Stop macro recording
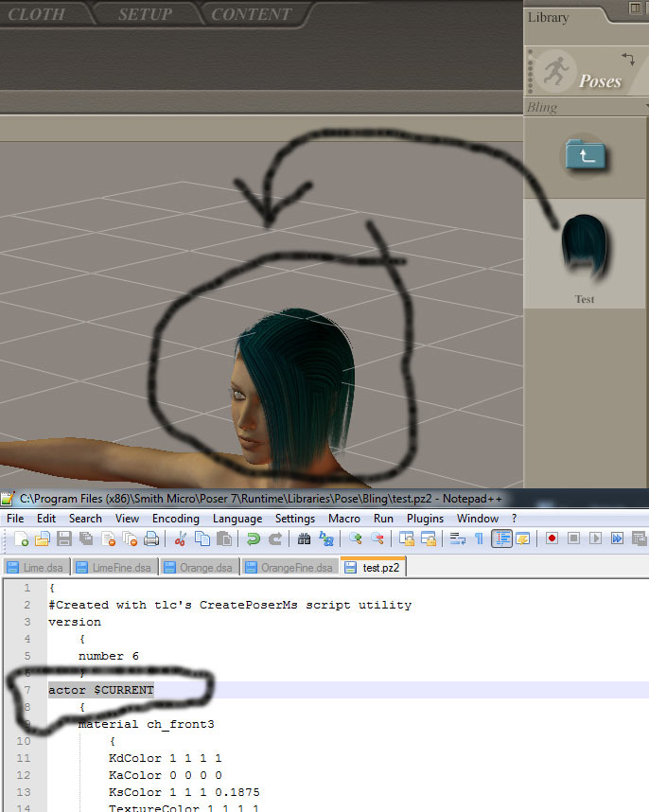The width and height of the screenshot is (649, 812). 573,538
